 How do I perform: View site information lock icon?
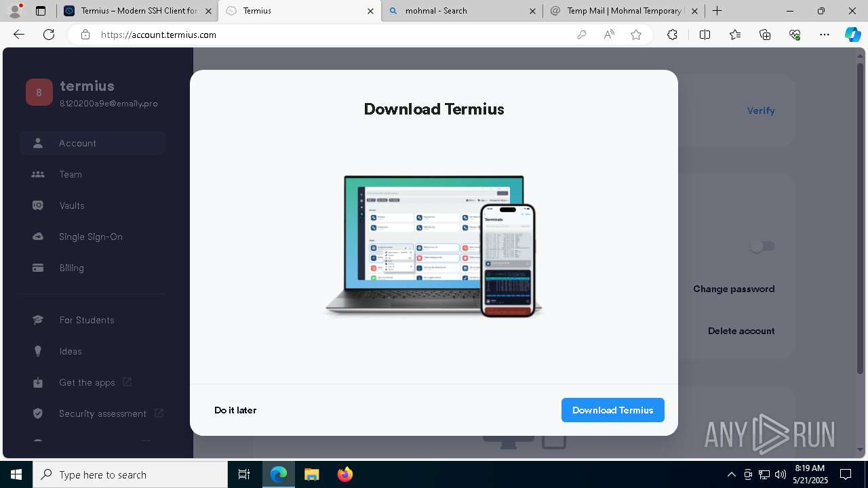click(x=85, y=35)
